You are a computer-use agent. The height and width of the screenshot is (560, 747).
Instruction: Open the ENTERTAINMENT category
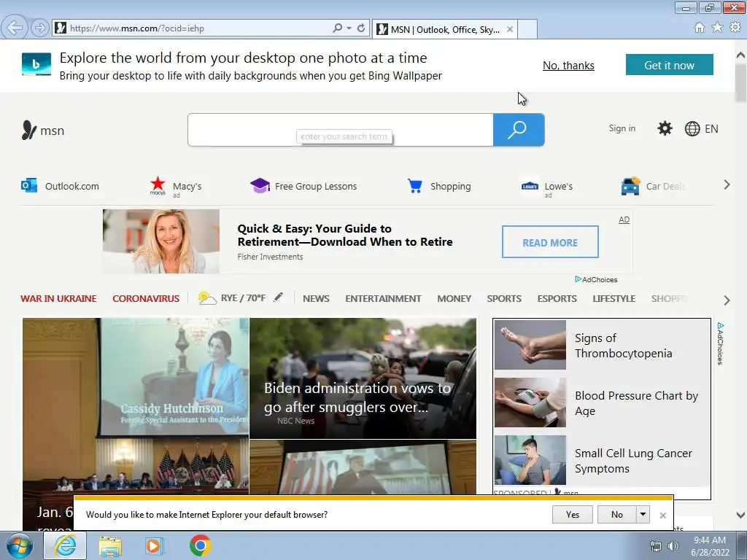pyautogui.click(x=383, y=298)
